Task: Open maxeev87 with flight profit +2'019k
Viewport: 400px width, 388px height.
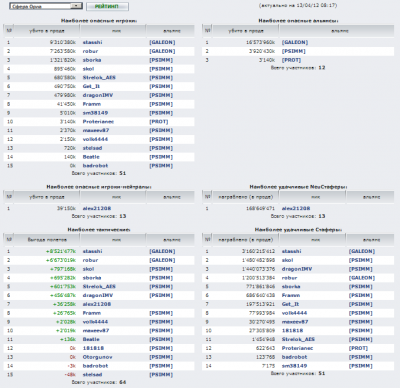Action: [96, 331]
